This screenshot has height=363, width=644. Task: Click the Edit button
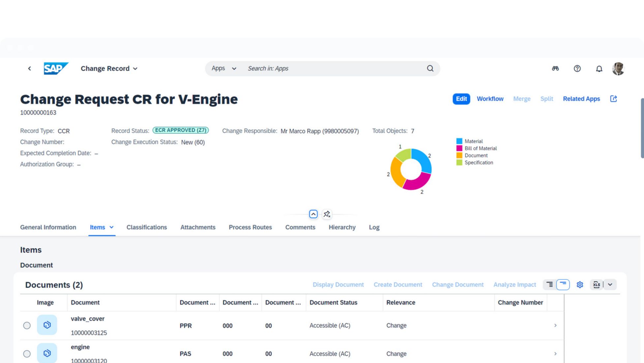click(461, 99)
